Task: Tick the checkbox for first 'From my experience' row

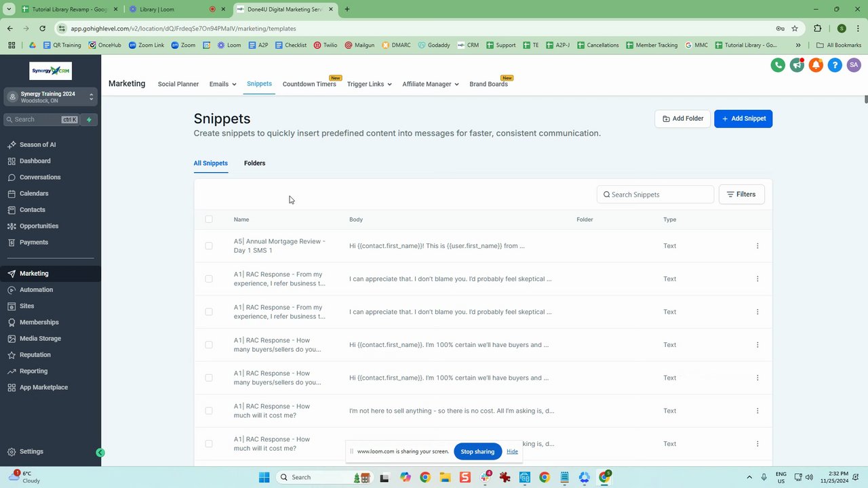Action: point(209,279)
